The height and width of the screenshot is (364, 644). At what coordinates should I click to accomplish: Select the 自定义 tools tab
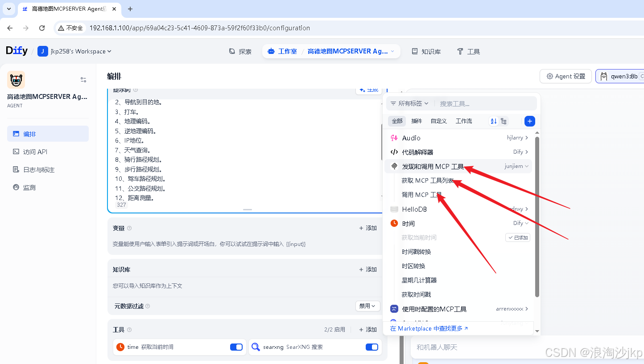tap(439, 121)
